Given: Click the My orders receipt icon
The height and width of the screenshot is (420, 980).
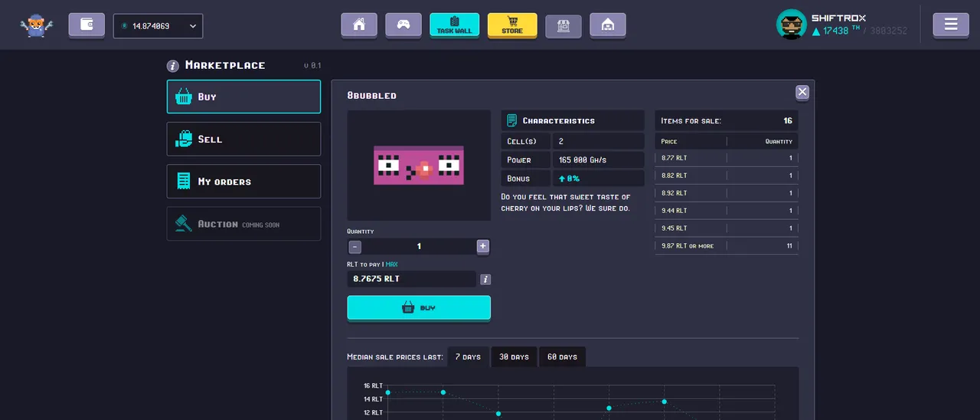Looking at the screenshot, I should tap(184, 181).
